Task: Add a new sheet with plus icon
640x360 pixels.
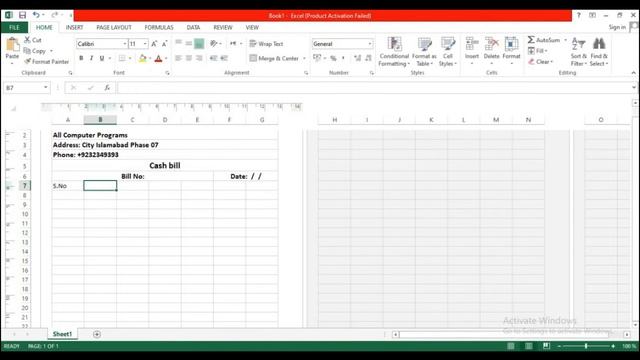Action: (97, 334)
